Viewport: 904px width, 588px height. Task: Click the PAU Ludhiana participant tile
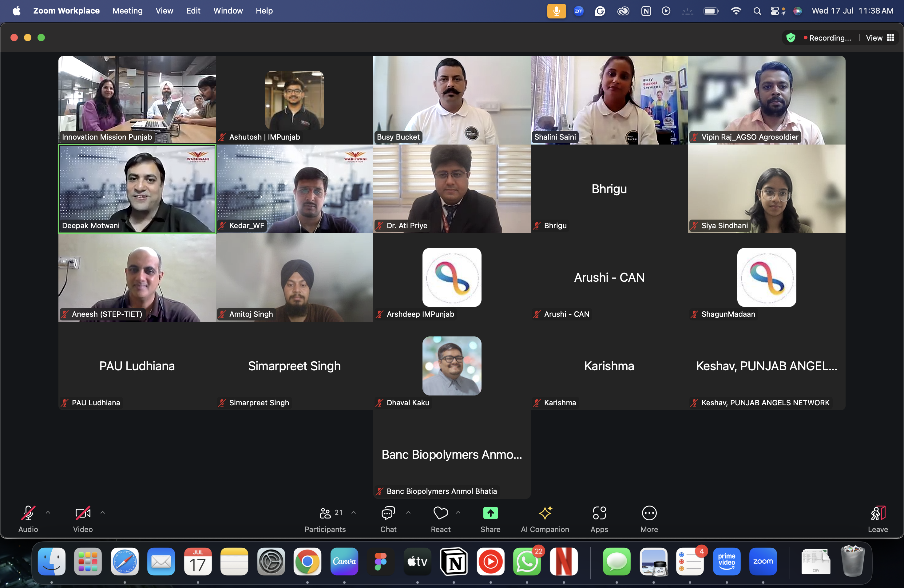pyautogui.click(x=137, y=366)
